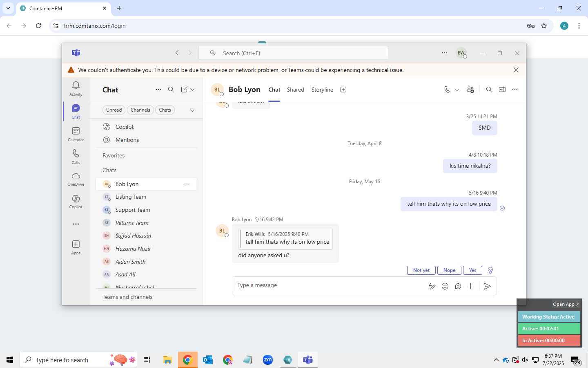This screenshot has height=368, width=588.
Task: Filter chat list by Chats
Action: coord(165,110)
